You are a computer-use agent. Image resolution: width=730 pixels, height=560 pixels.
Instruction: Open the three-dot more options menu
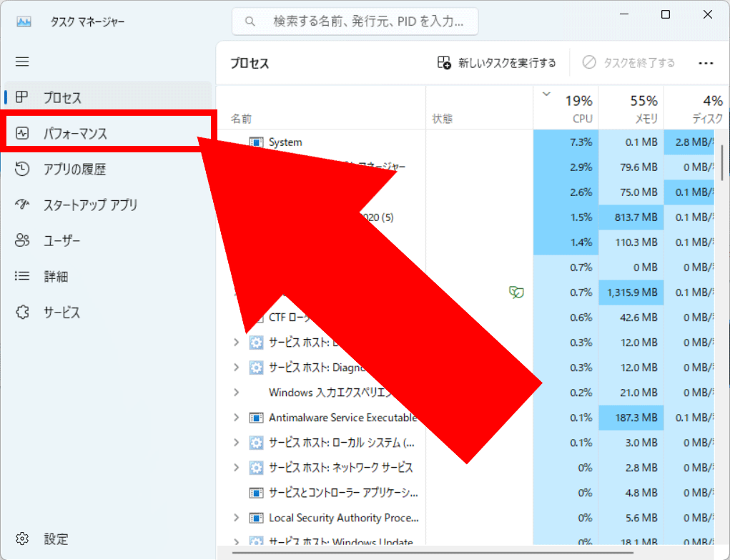coord(706,63)
